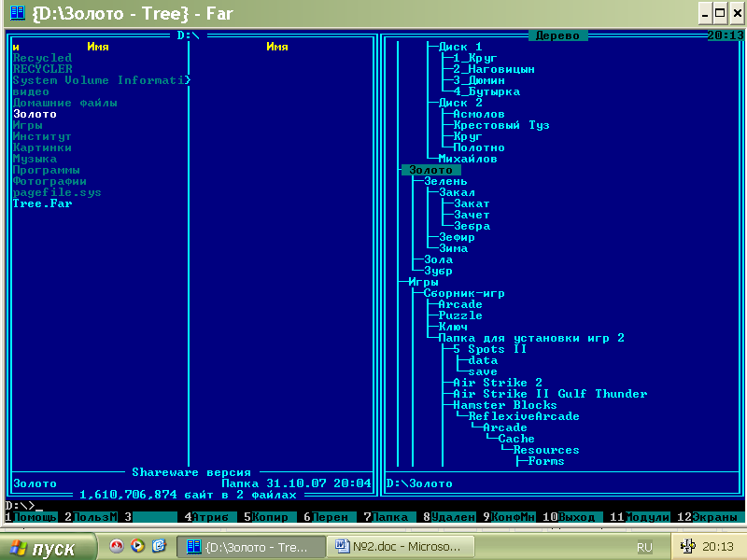This screenshot has width=747, height=560.
Task: Select Зебра in tree
Action: [472, 226]
